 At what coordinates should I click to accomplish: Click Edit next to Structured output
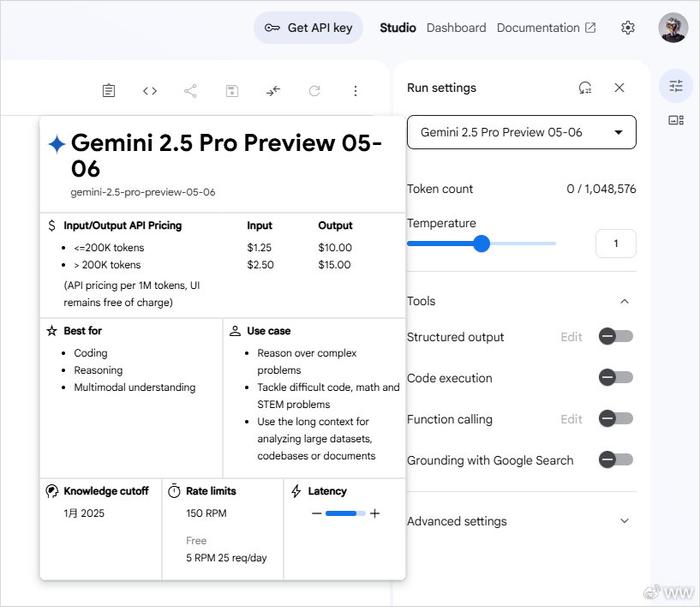coord(571,337)
